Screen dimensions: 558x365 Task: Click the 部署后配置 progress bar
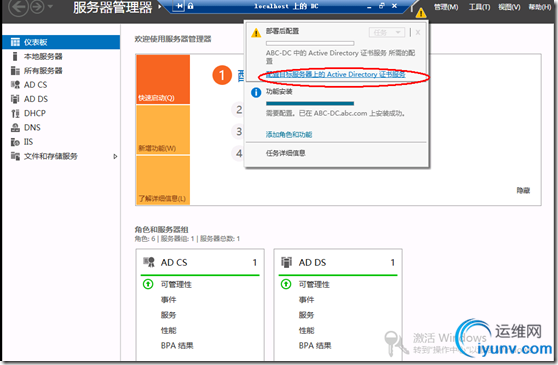pyautogui.click(x=310, y=43)
